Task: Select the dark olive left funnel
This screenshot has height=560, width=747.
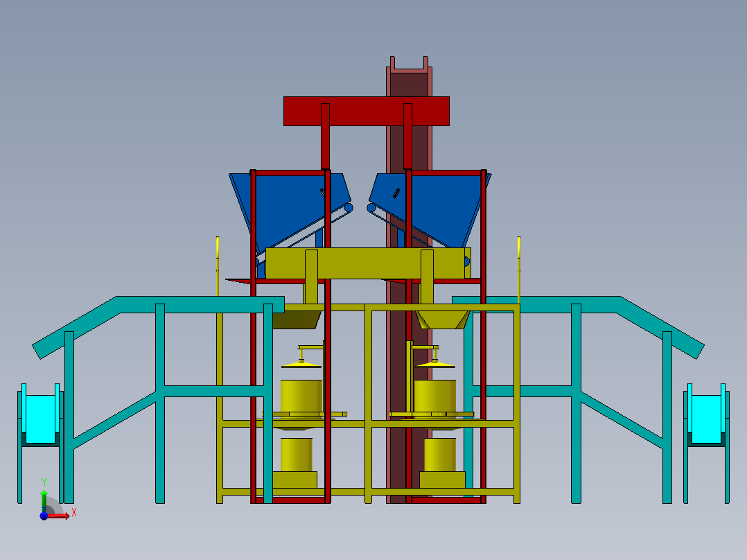Action: coord(297,320)
